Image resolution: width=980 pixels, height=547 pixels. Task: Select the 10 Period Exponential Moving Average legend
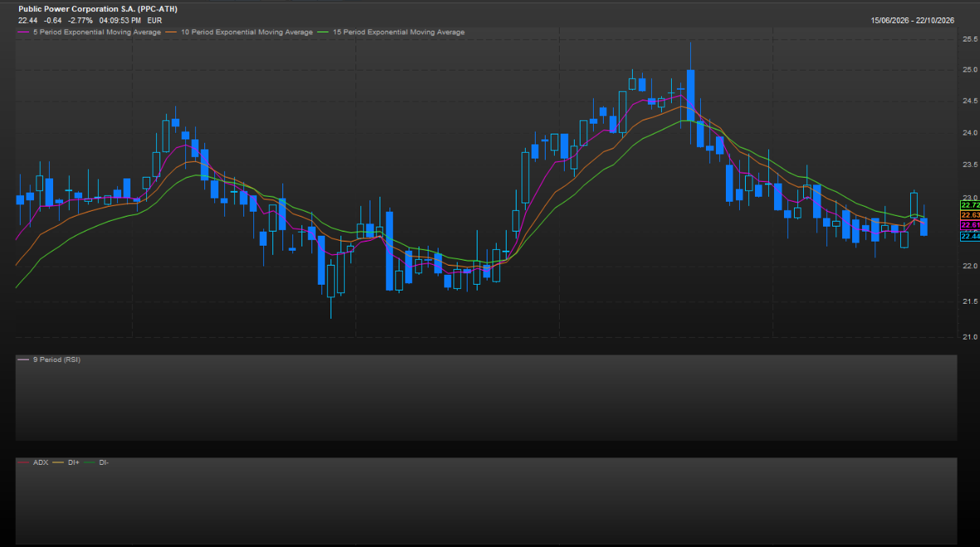click(247, 32)
